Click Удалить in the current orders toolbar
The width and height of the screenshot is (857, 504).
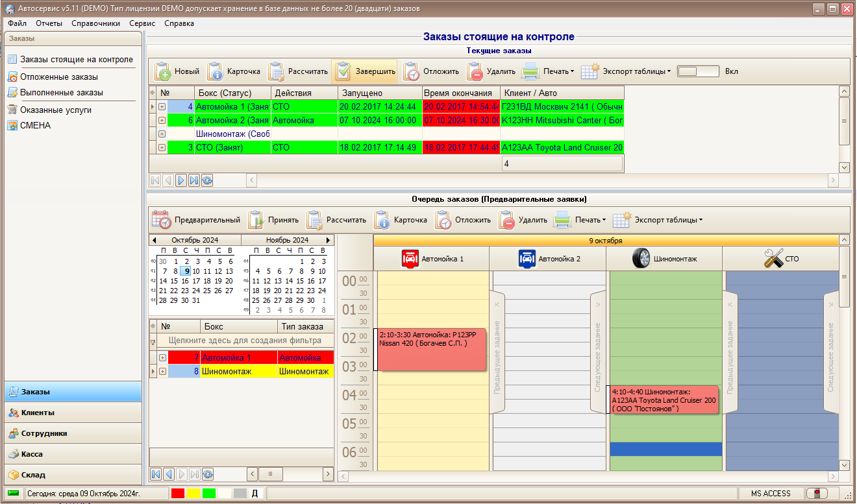click(491, 71)
